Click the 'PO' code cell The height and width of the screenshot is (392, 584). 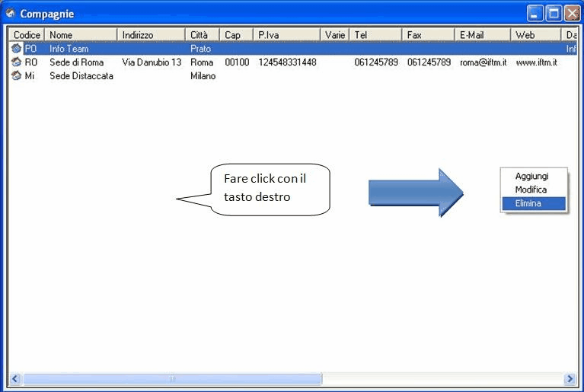[31, 49]
